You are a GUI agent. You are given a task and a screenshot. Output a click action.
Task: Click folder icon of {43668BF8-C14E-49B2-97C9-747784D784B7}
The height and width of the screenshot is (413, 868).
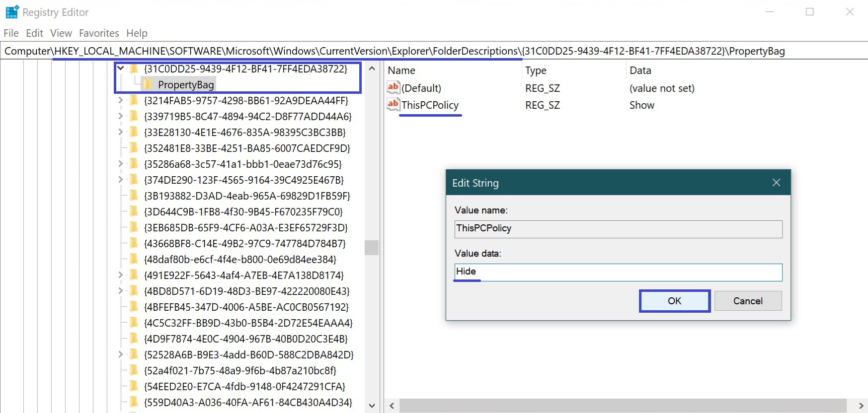click(134, 243)
